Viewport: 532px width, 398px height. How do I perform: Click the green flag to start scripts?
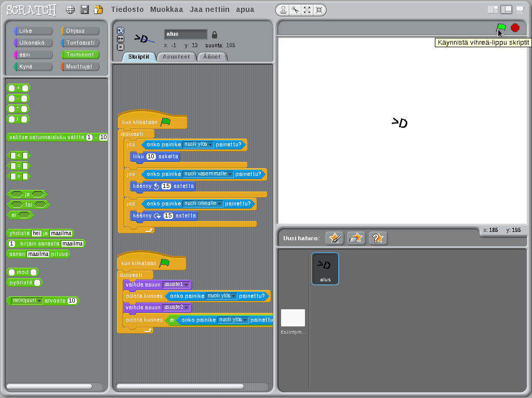coord(501,28)
